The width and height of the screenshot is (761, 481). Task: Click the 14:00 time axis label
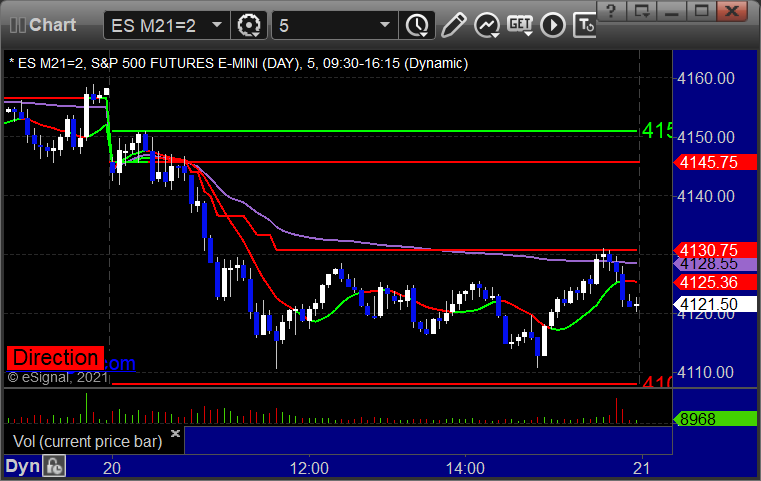click(x=465, y=468)
